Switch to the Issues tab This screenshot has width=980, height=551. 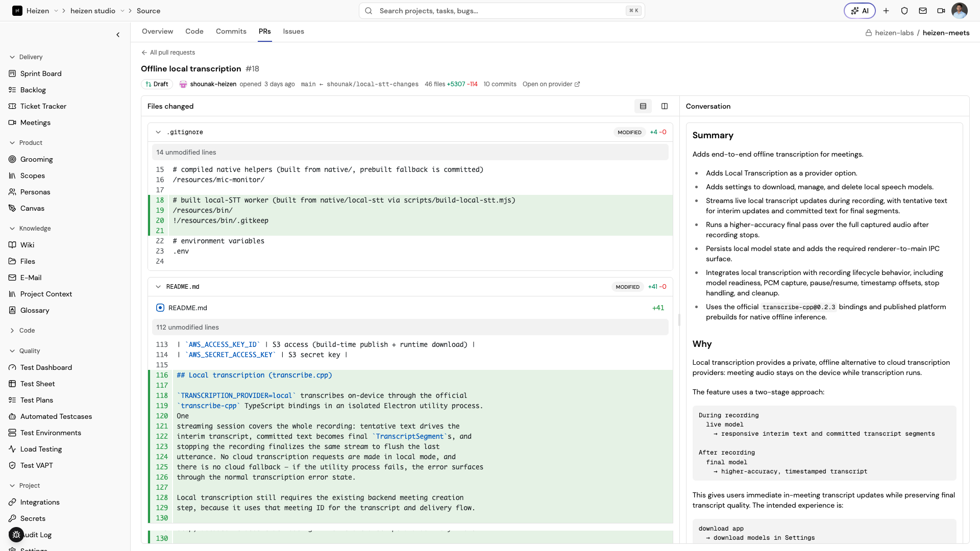(293, 31)
